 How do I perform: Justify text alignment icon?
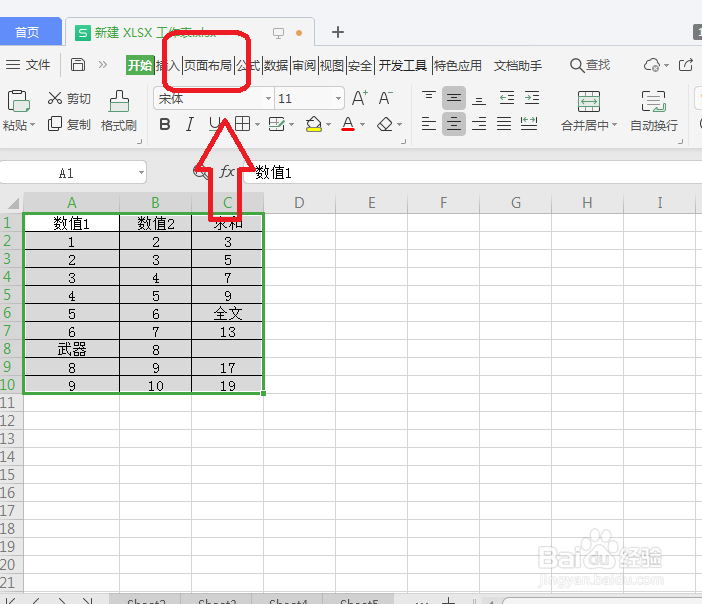[x=504, y=124]
